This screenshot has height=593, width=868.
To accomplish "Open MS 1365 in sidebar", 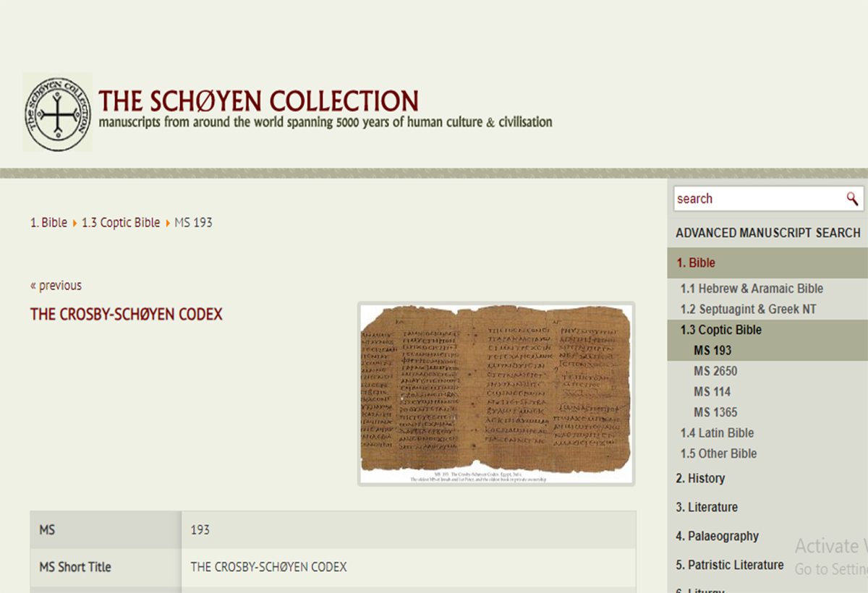I will (715, 413).
